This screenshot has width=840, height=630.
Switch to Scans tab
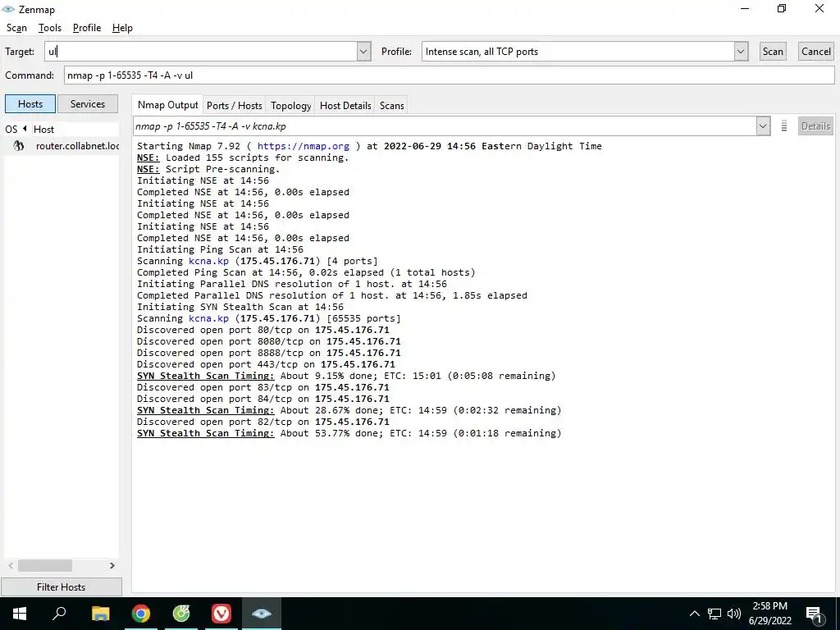[x=391, y=106]
